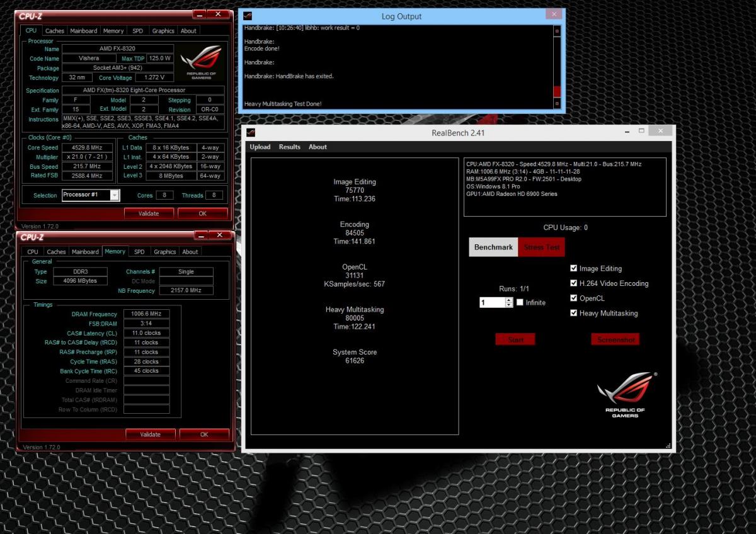Select CPU tab in bottom CPU-Z window
The image size is (756, 534).
pos(33,252)
